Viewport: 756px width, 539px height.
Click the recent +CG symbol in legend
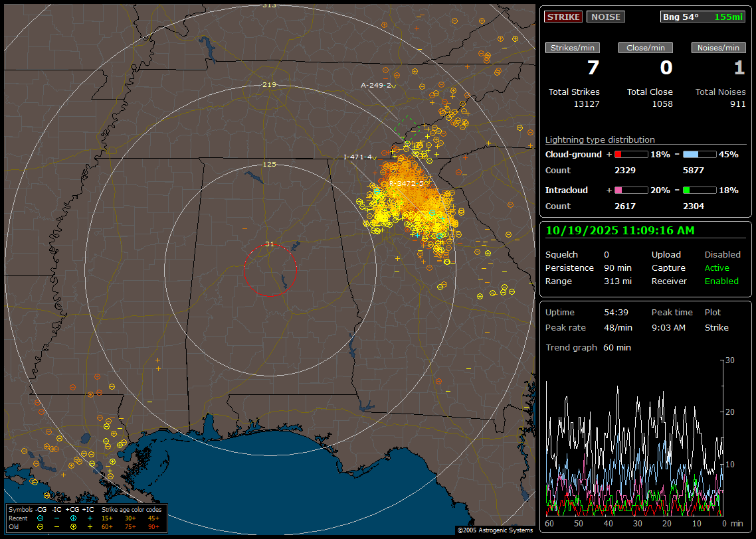[73, 518]
